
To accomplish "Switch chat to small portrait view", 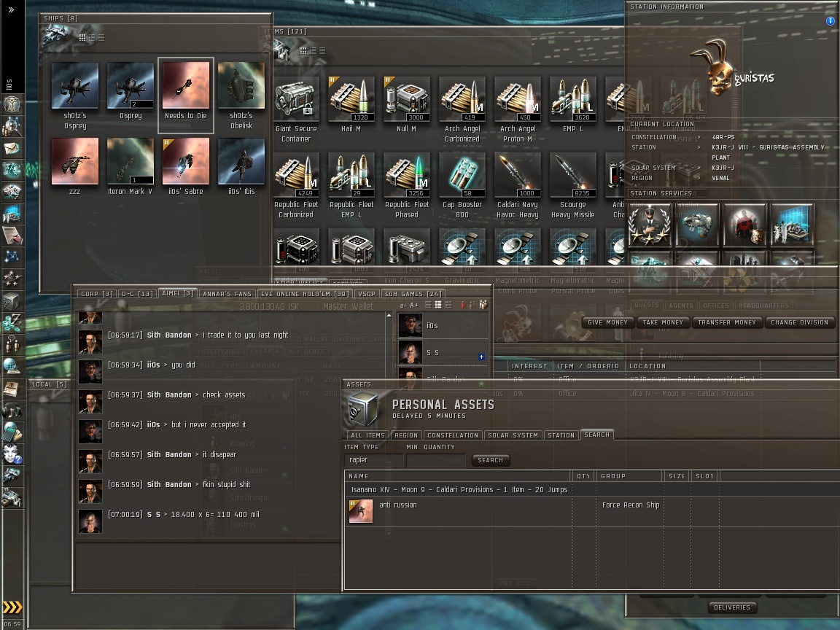I will click(438, 305).
